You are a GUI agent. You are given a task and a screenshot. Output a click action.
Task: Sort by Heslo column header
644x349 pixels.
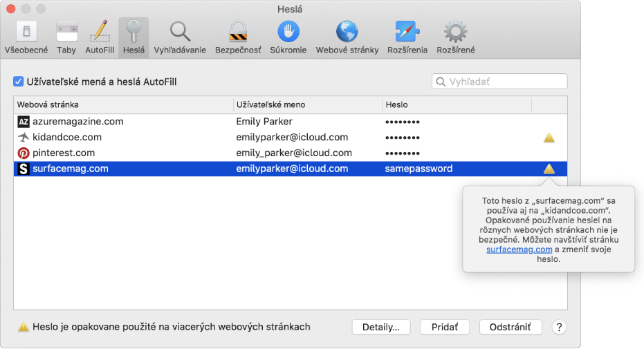coord(457,104)
